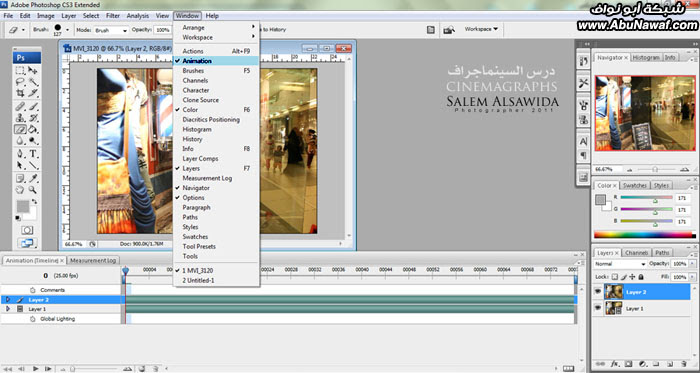700x373 pixels.
Task: Select the Eyedropper tool
Action: point(33,178)
